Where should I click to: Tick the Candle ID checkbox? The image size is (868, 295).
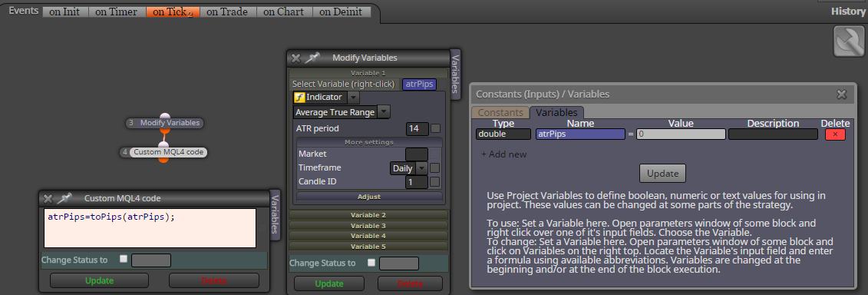[x=436, y=181]
